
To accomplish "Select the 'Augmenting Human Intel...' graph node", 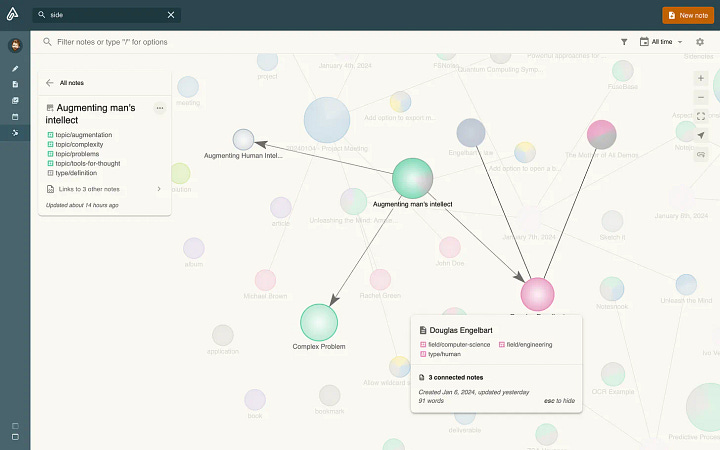I will [243, 140].
